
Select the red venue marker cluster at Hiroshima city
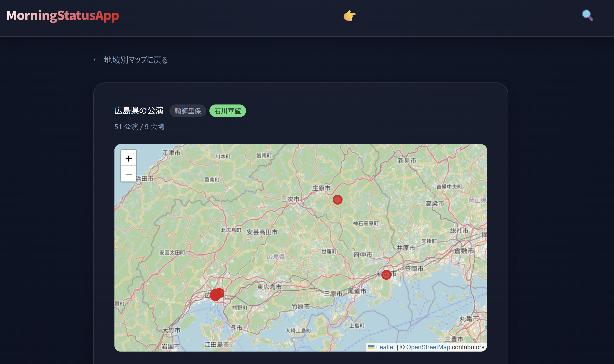click(x=216, y=295)
